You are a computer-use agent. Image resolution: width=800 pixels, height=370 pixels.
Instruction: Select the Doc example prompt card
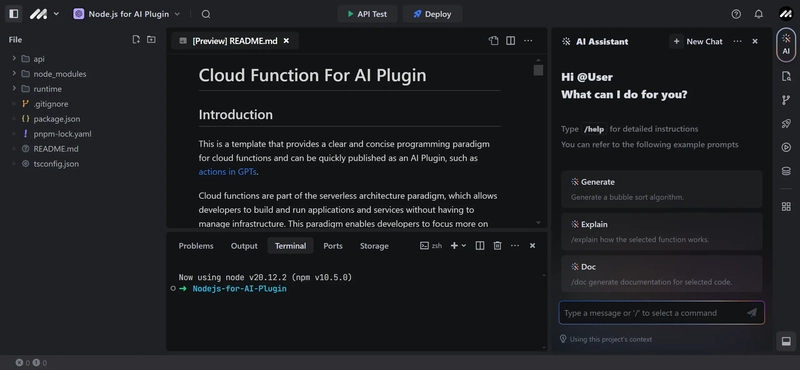coord(662,274)
